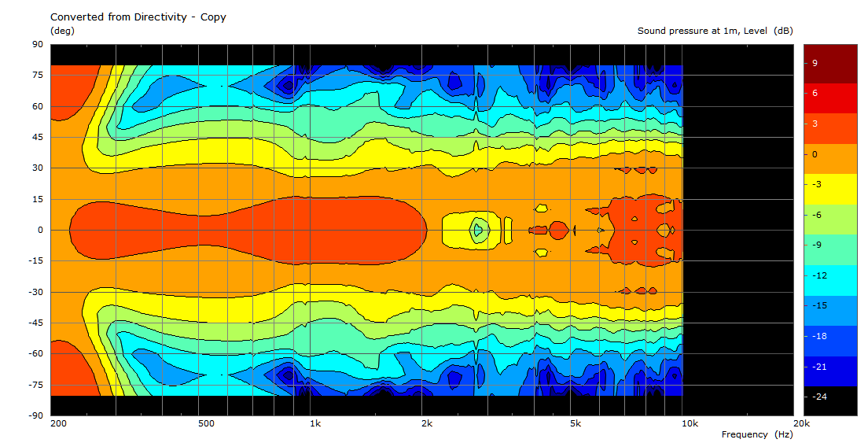Pick the orange 0 dB legend swatch
This screenshot has width=868, height=443.
click(x=830, y=159)
